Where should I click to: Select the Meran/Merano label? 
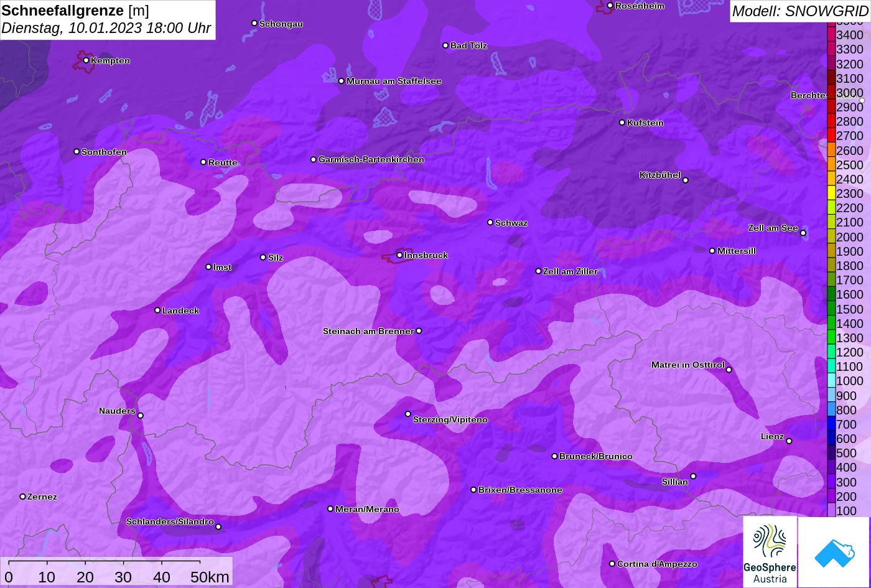(367, 509)
